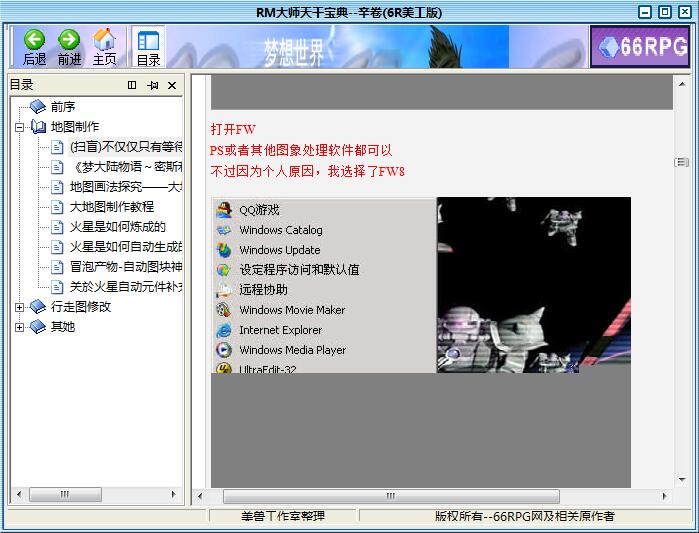Image resolution: width=699 pixels, height=533 pixels.
Task: Click the content vertical scrollbar thumb
Action: pos(682,162)
